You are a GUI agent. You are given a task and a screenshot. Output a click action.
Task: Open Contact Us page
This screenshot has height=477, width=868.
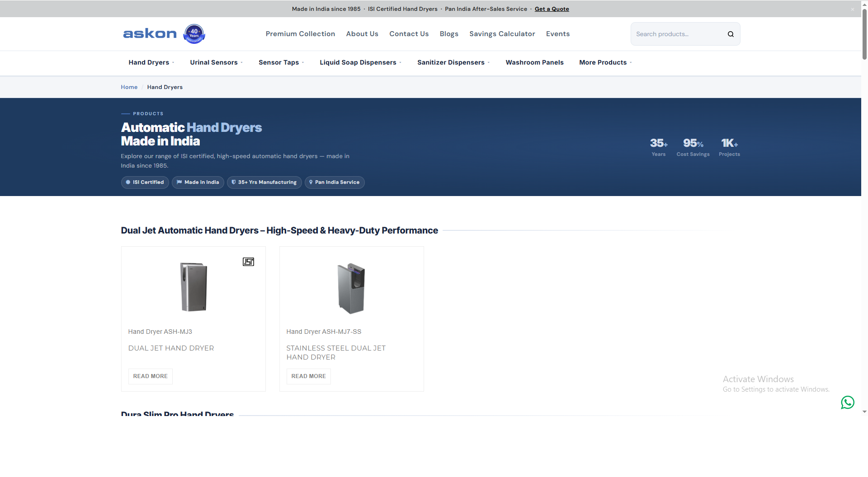(x=409, y=34)
